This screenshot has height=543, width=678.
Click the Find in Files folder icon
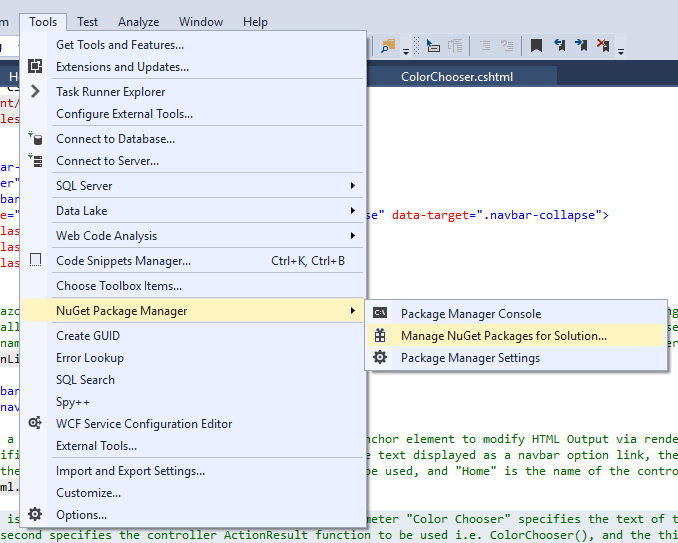click(388, 45)
